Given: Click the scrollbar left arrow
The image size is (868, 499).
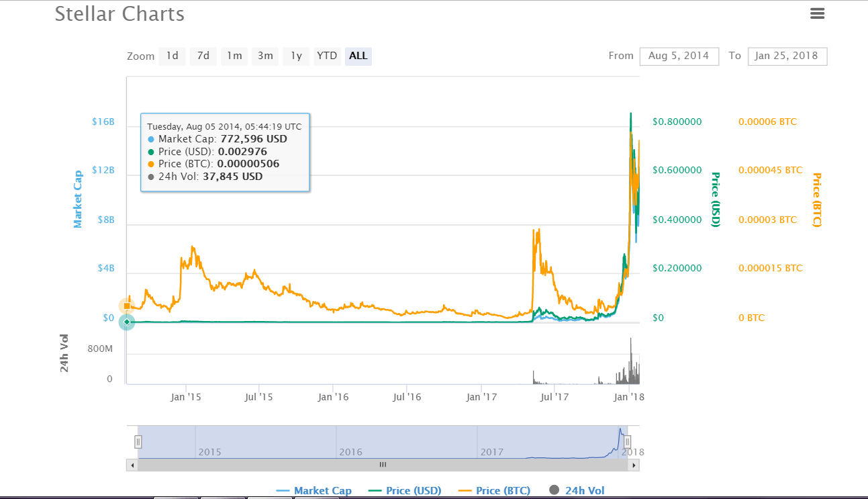Looking at the screenshot, I should [x=132, y=464].
